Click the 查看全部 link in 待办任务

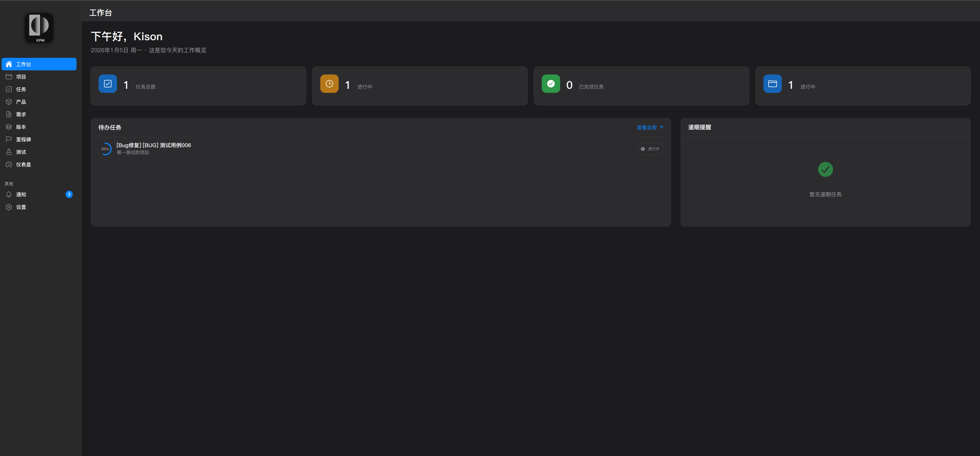pos(649,127)
